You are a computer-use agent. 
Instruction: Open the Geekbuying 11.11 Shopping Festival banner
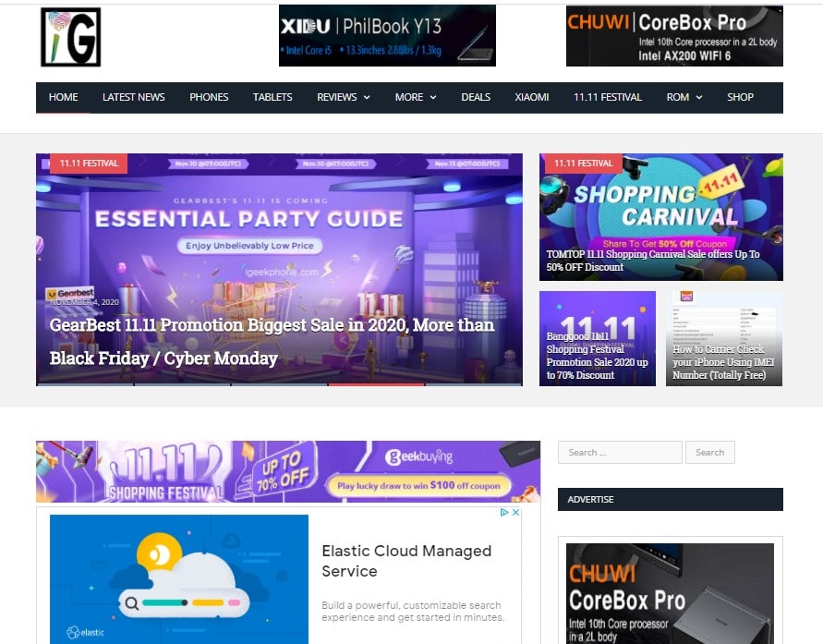[287, 471]
